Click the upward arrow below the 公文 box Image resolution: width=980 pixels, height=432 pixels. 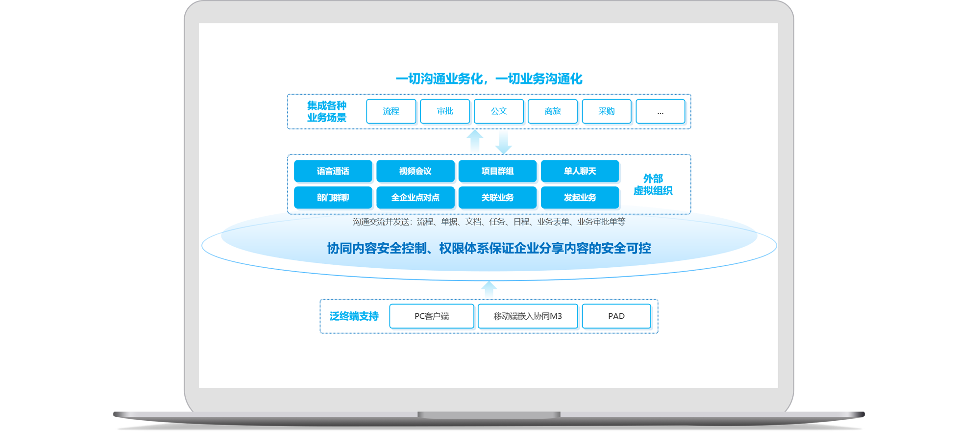pos(475,140)
